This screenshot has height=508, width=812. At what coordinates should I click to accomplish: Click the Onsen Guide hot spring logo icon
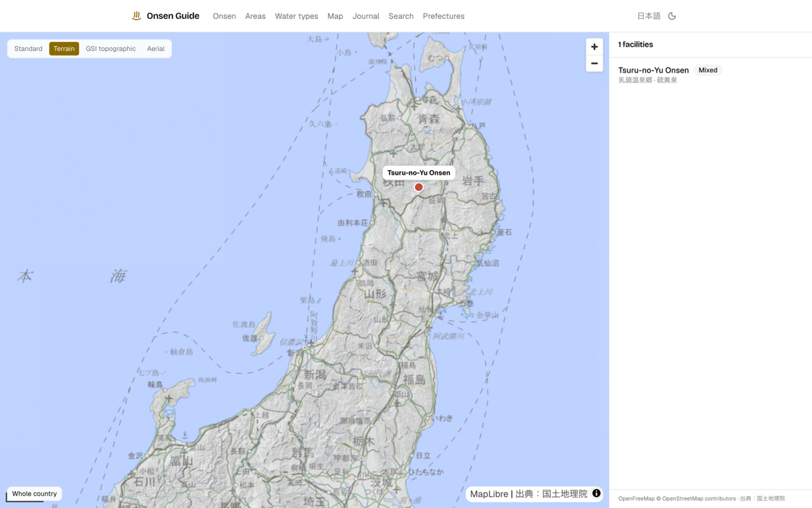[137, 16]
